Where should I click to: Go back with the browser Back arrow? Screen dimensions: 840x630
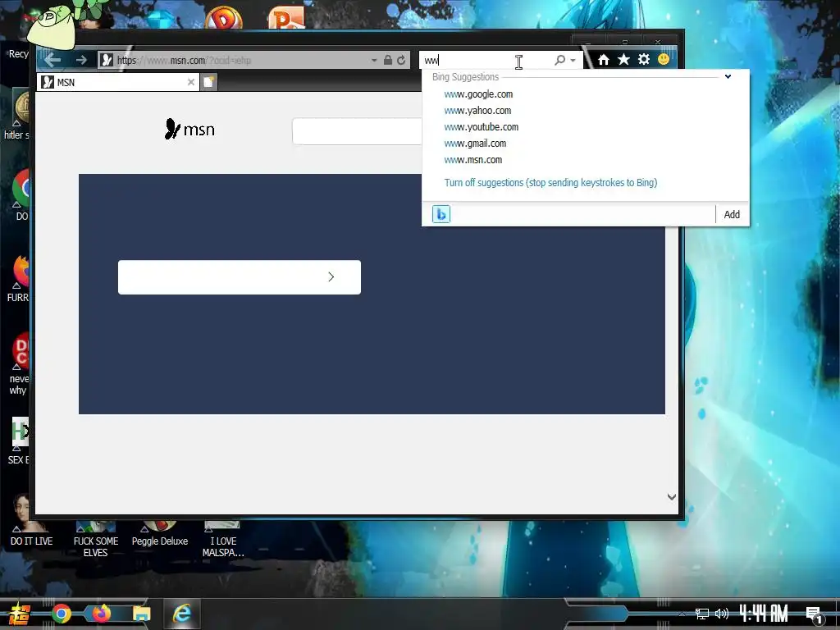pyautogui.click(x=52, y=60)
